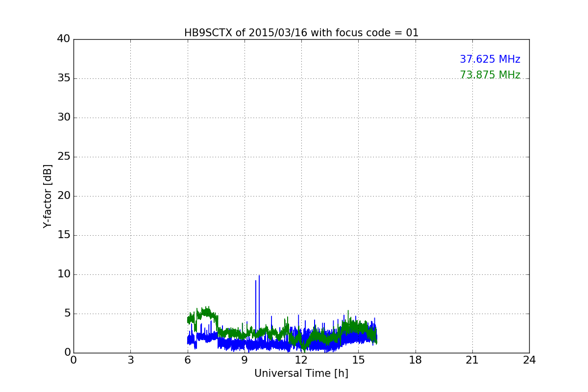Select the green 73.875 MHz legend label
The width and height of the screenshot is (588, 392).
point(490,75)
